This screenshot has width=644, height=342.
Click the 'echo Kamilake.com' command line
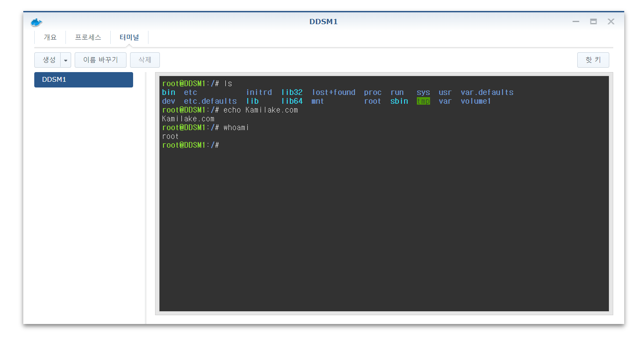[x=230, y=110]
